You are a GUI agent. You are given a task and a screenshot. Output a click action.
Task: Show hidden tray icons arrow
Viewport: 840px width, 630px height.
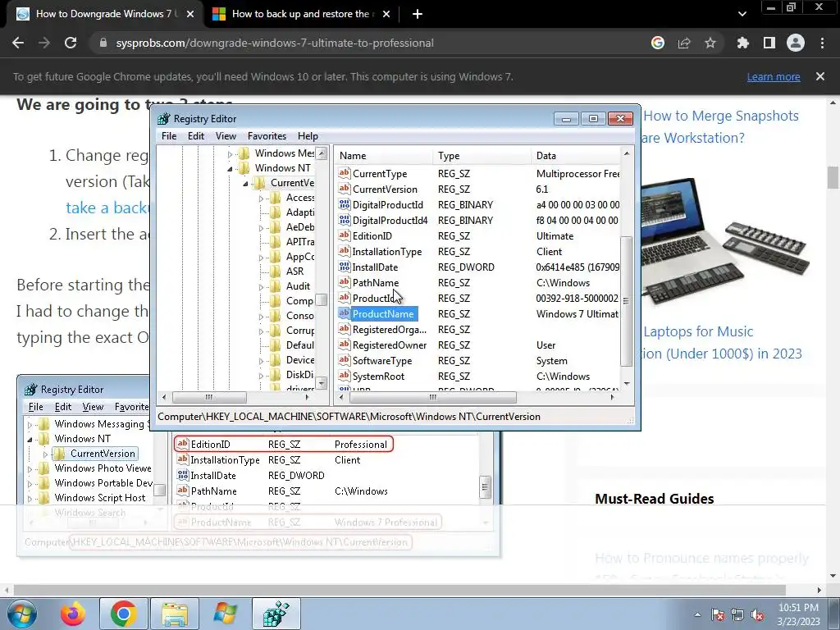coord(697,614)
